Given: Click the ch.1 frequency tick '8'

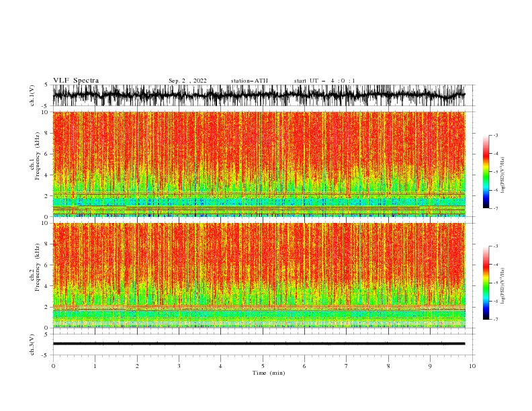Looking at the screenshot, I should point(47,133).
